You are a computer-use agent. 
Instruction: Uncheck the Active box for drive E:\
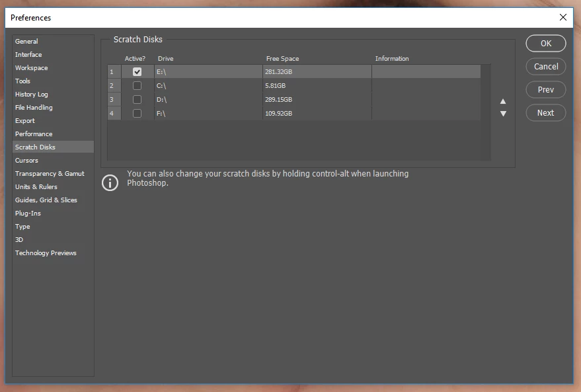click(x=137, y=72)
